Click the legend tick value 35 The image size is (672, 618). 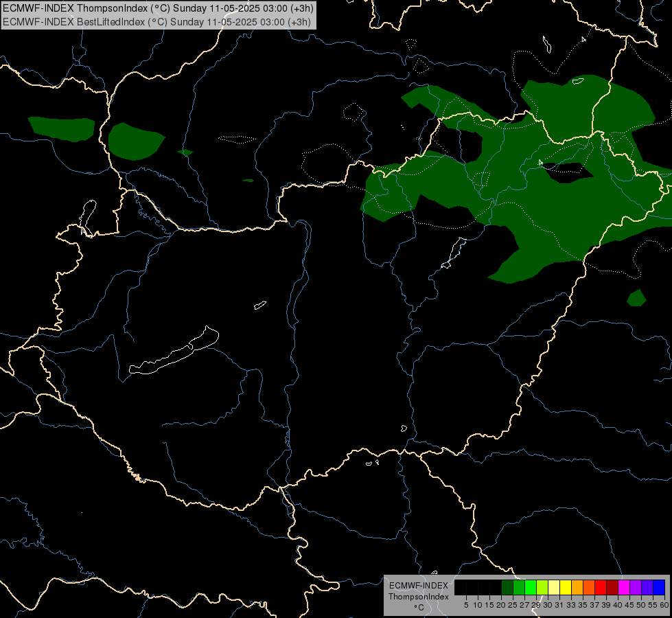coord(583,605)
